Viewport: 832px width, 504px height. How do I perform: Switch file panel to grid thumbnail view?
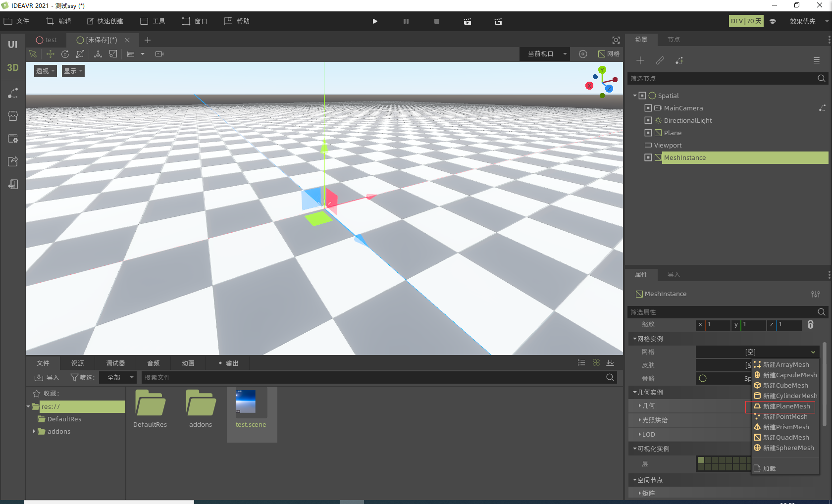tap(596, 363)
